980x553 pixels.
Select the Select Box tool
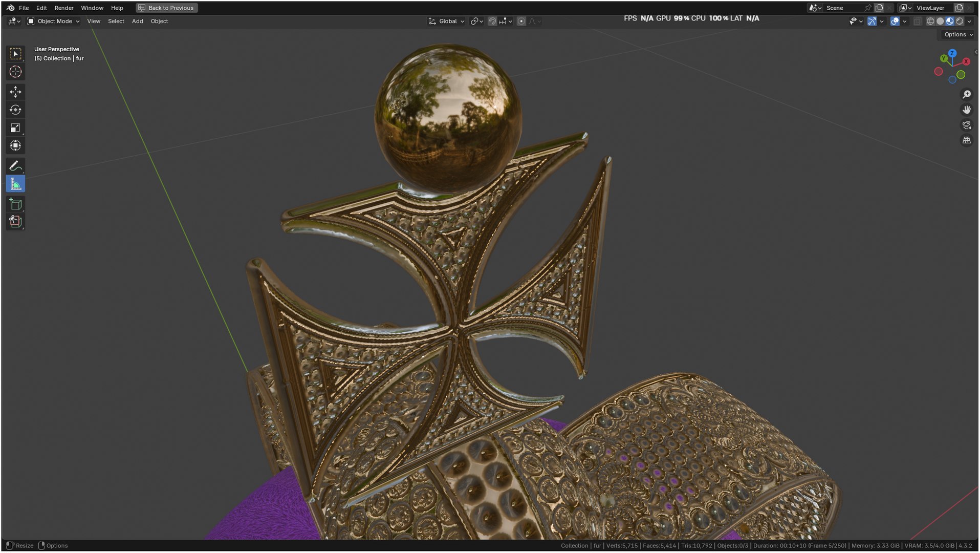(x=15, y=54)
